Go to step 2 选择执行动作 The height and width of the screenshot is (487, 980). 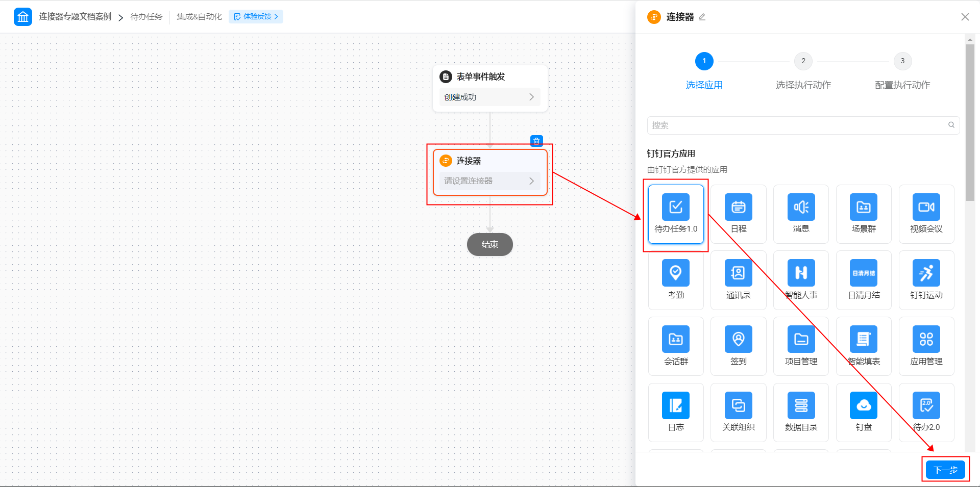[803, 71]
